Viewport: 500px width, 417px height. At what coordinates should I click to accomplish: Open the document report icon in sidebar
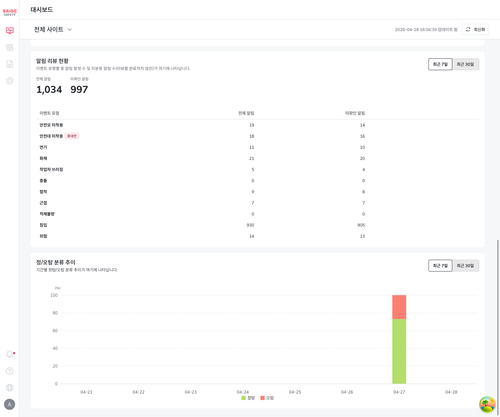tap(10, 64)
